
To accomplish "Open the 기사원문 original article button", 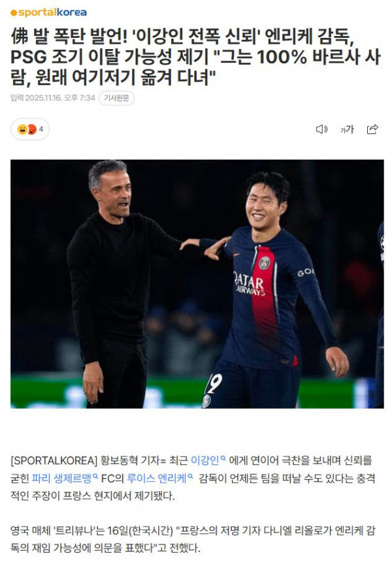I will (116, 98).
